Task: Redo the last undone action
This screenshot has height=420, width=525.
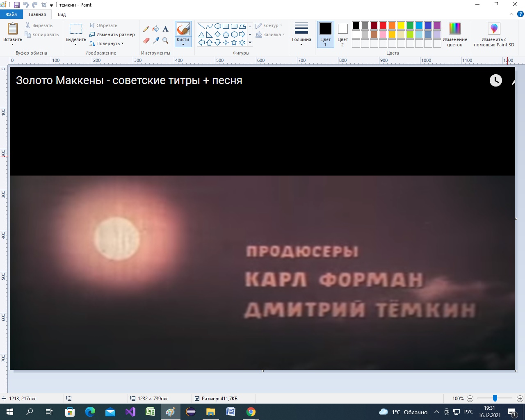Action: tap(35, 5)
